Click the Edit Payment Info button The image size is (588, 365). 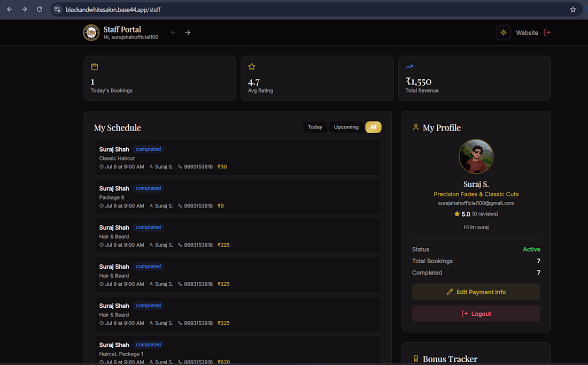coord(476,292)
